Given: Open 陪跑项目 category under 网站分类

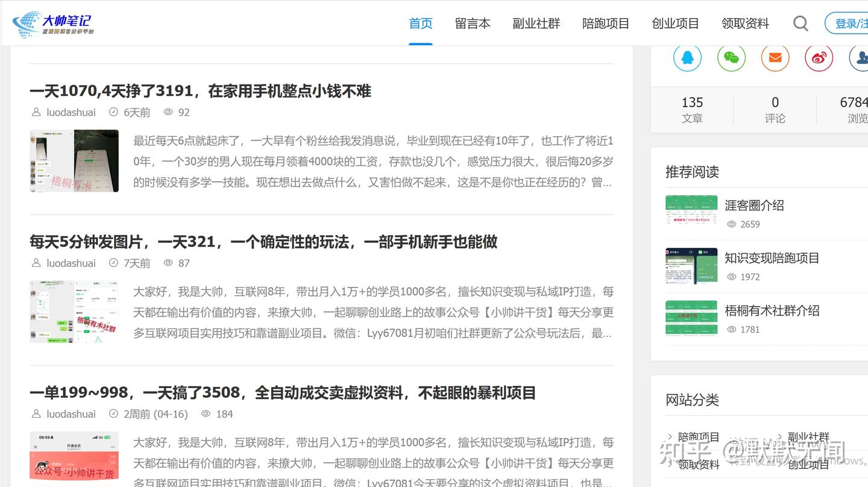Looking at the screenshot, I should point(699,437).
